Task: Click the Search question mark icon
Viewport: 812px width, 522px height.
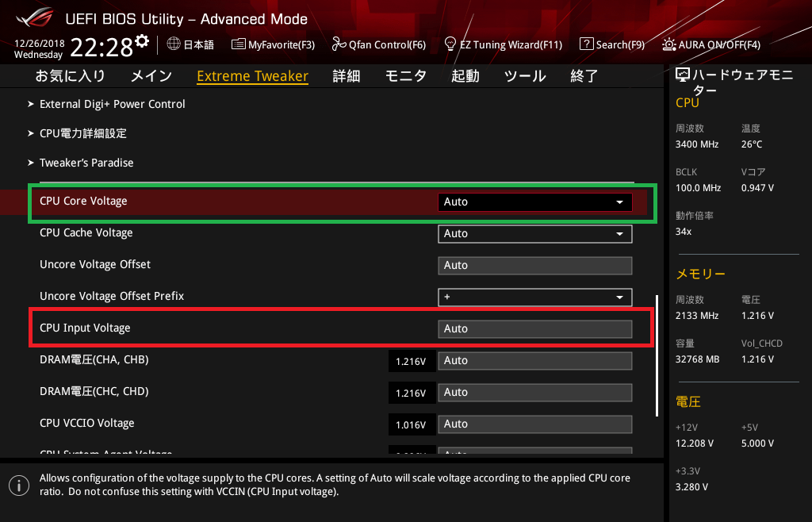Action: pos(586,44)
